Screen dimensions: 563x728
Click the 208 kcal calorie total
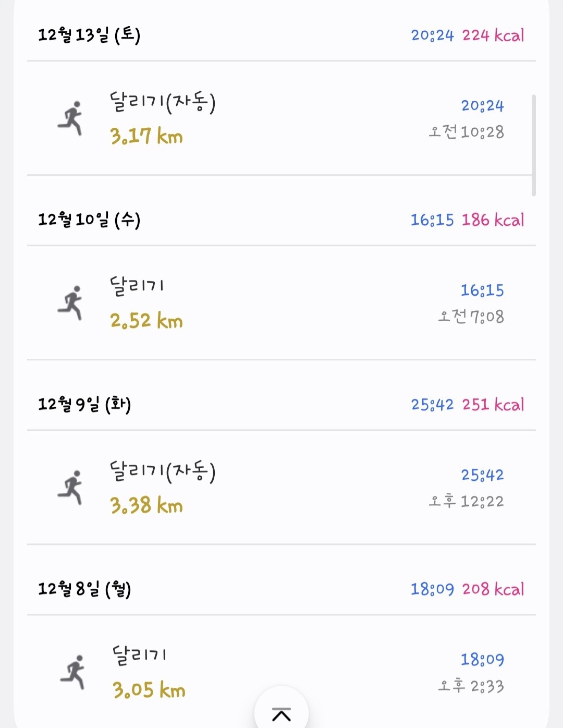click(x=493, y=589)
